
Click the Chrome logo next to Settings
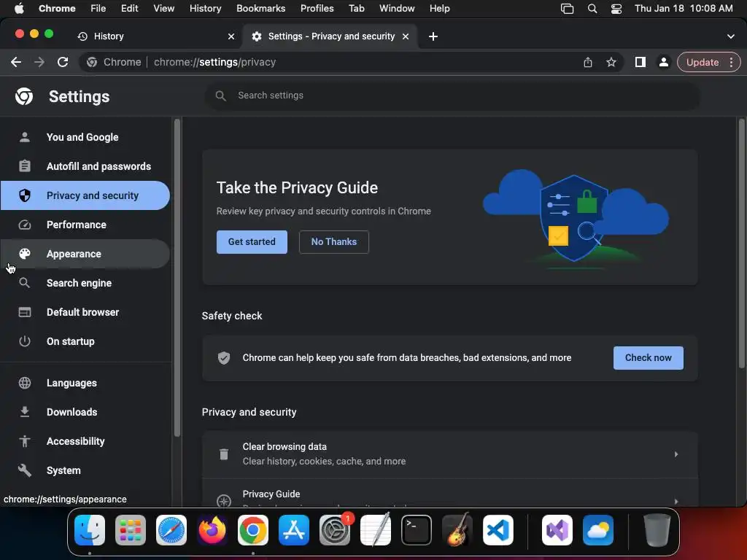24,96
